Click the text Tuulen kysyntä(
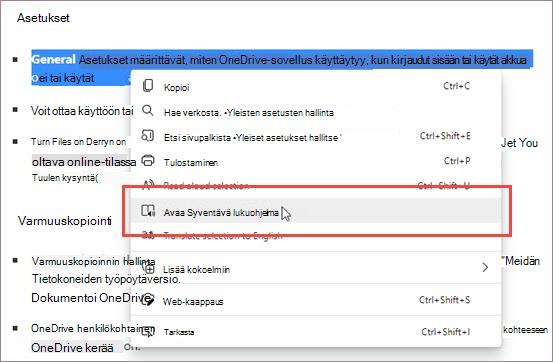This screenshot has height=362, width=553. click(65, 177)
